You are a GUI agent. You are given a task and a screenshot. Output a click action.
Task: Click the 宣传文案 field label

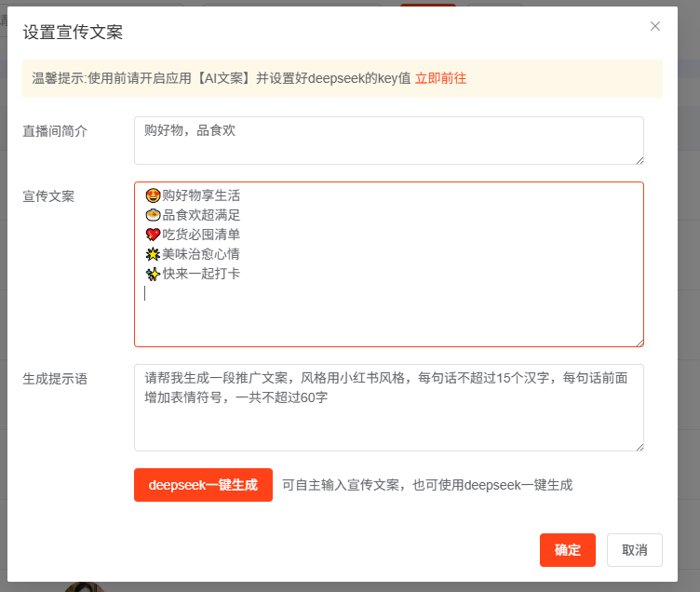tap(48, 196)
